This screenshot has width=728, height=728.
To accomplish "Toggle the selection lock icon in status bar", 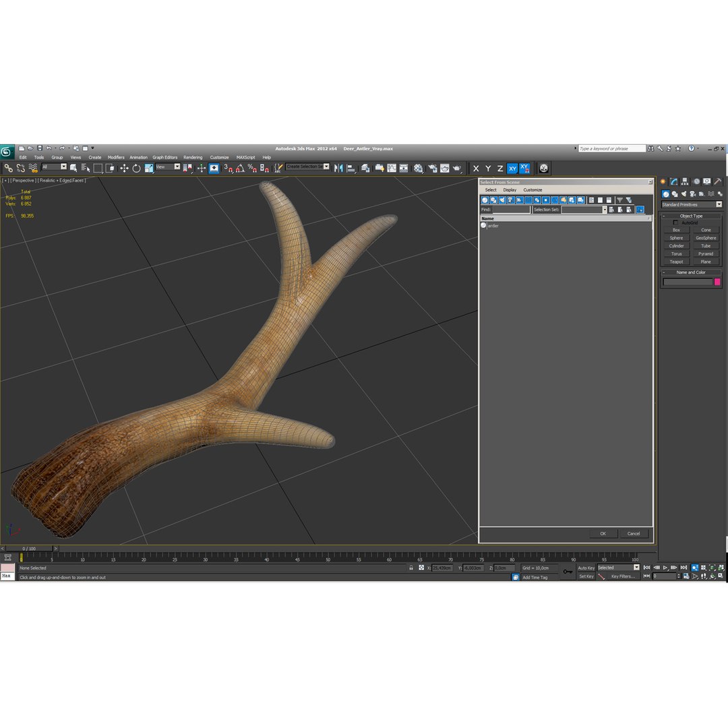I will click(x=411, y=568).
